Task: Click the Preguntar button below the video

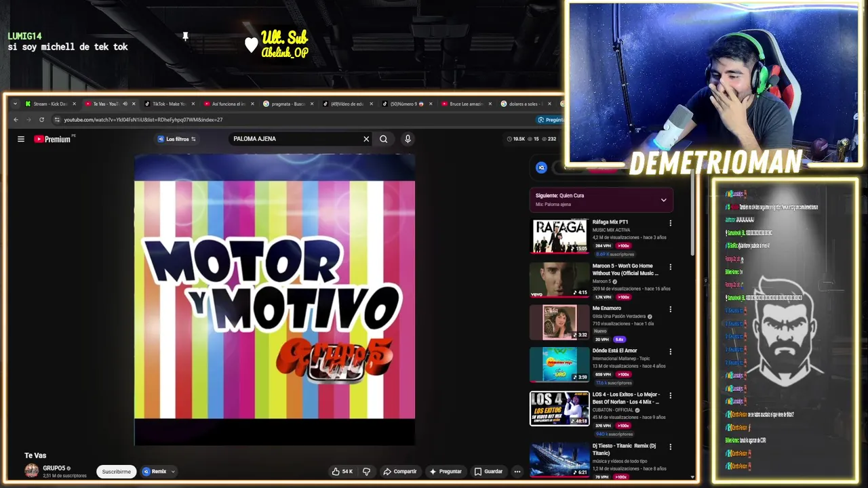Action: 446,472
